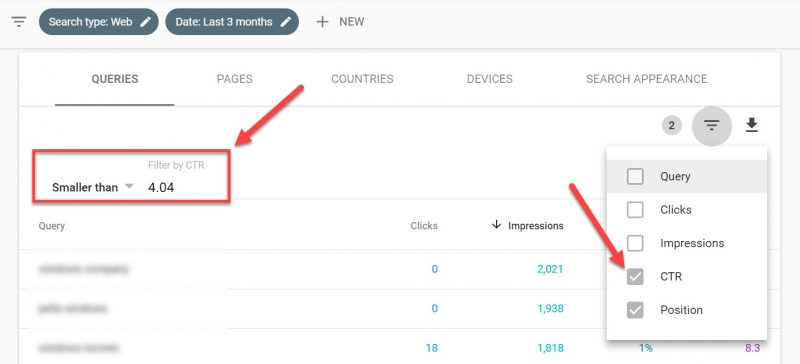Switch to the PAGES tab
The height and width of the screenshot is (364, 800).
[235, 79]
